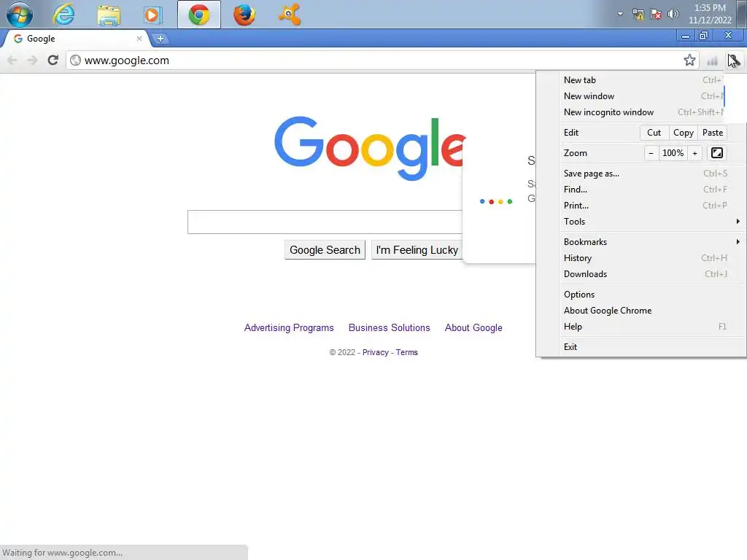The width and height of the screenshot is (747, 560).
Task: Click the 100% zoom value
Action: click(x=673, y=153)
